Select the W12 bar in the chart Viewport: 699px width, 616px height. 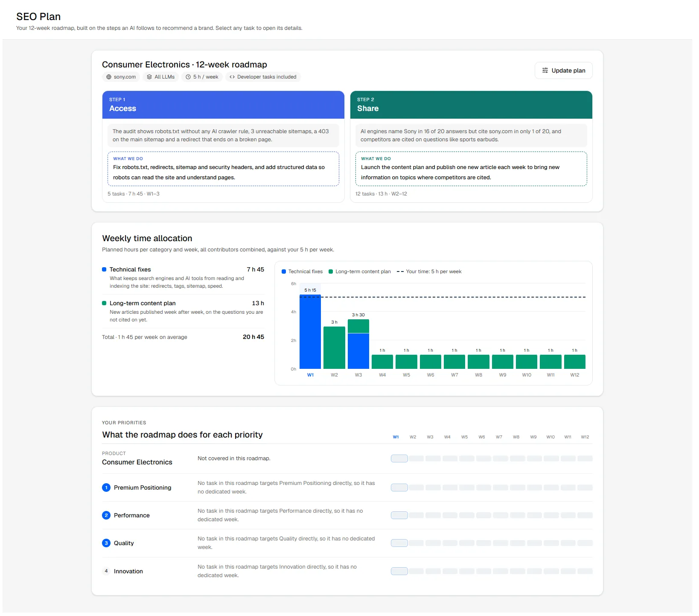[x=575, y=362]
